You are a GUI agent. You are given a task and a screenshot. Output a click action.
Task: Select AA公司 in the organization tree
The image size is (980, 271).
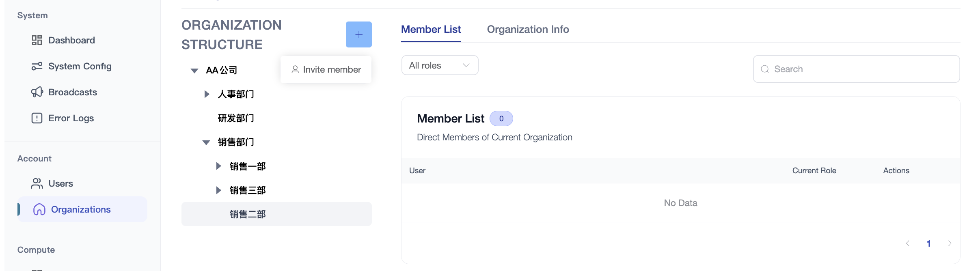tap(222, 70)
